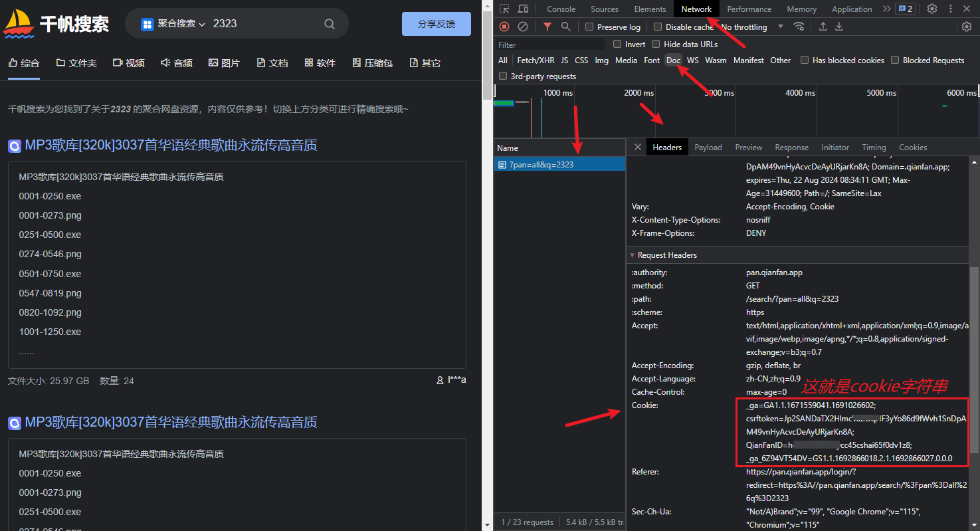980x531 pixels.
Task: Click the network Filter input field
Action: [550, 45]
